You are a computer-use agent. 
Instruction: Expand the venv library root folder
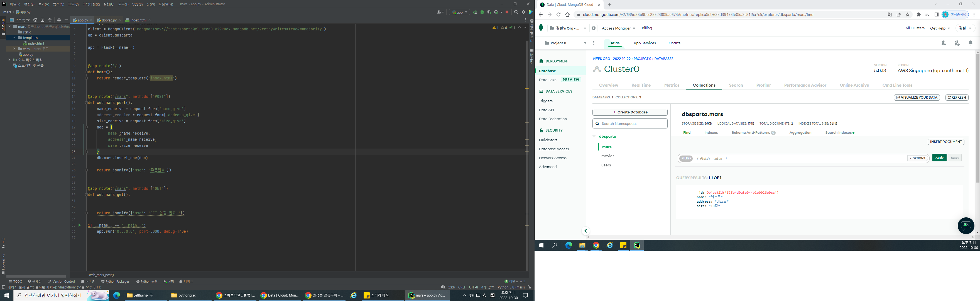tap(14, 49)
